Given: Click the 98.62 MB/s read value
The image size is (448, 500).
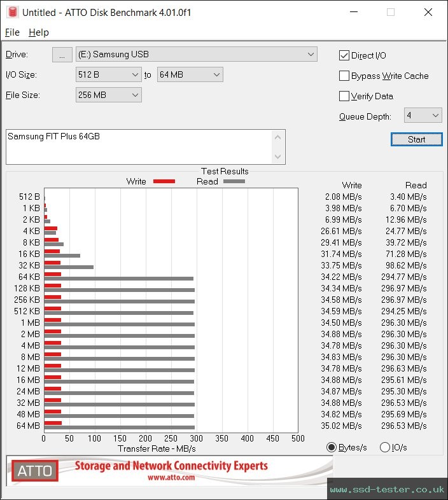Looking at the screenshot, I should coord(406,265).
